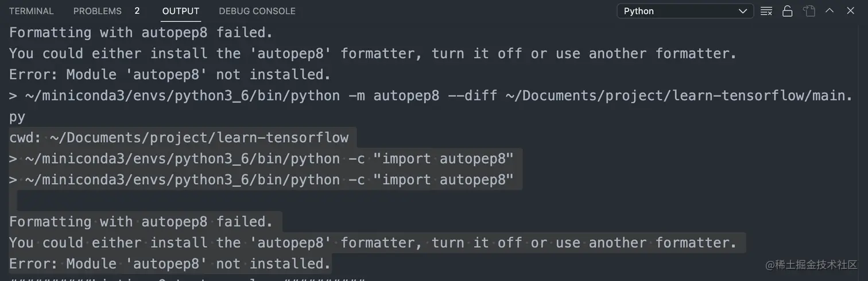
Task: Click the unhighlighted "Formatting with autopep8 failed." line
Action: (141, 33)
